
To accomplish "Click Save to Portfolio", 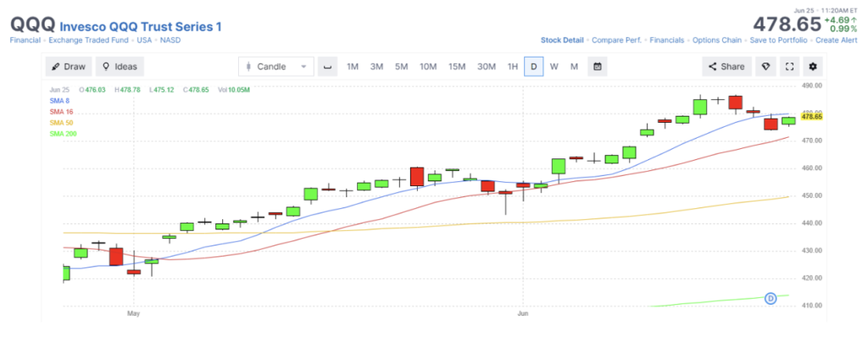I will [x=778, y=41].
